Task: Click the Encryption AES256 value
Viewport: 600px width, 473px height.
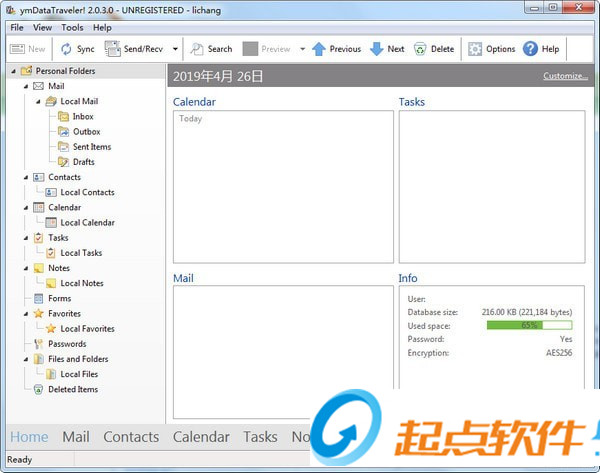Action: [559, 353]
